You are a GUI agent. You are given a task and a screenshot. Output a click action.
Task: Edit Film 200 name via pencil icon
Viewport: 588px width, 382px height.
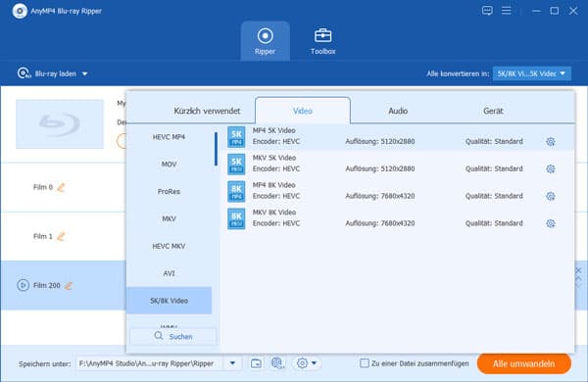point(69,286)
